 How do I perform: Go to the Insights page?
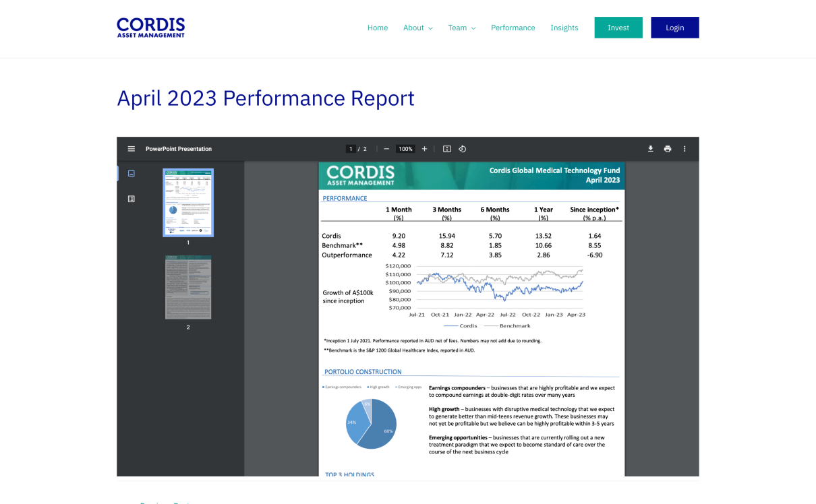point(564,28)
